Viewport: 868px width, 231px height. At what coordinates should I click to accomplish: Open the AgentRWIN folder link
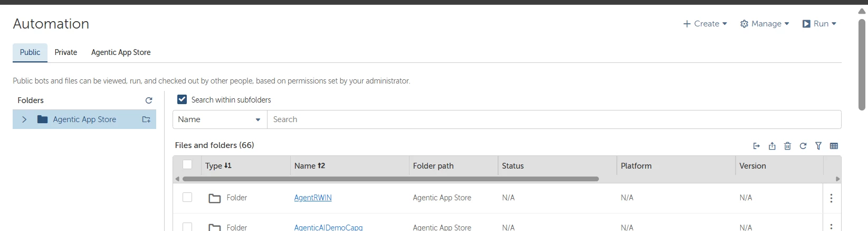coord(313,198)
